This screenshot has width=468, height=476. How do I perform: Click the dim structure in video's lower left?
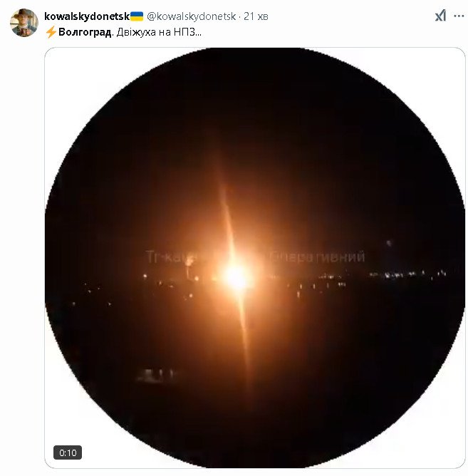158,375
